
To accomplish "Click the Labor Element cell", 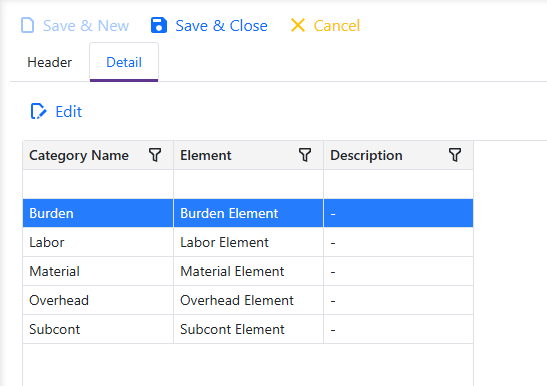I will click(248, 242).
